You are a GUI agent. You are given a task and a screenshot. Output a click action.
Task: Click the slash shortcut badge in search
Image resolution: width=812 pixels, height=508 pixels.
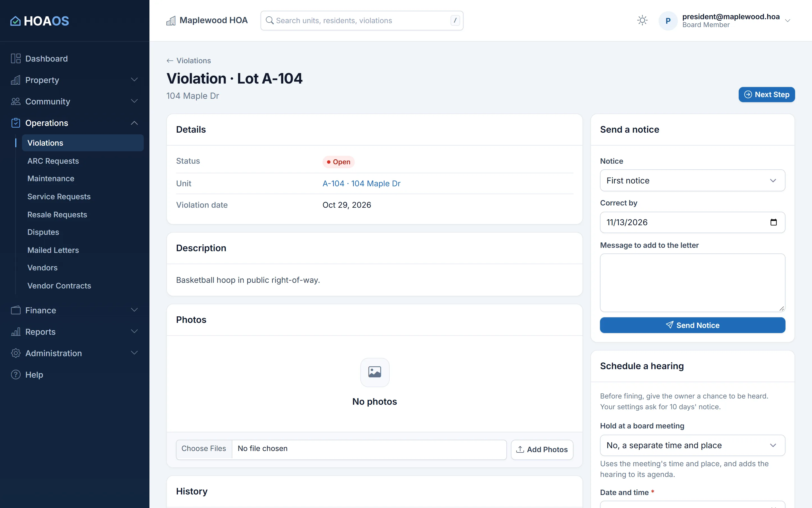coord(455,21)
